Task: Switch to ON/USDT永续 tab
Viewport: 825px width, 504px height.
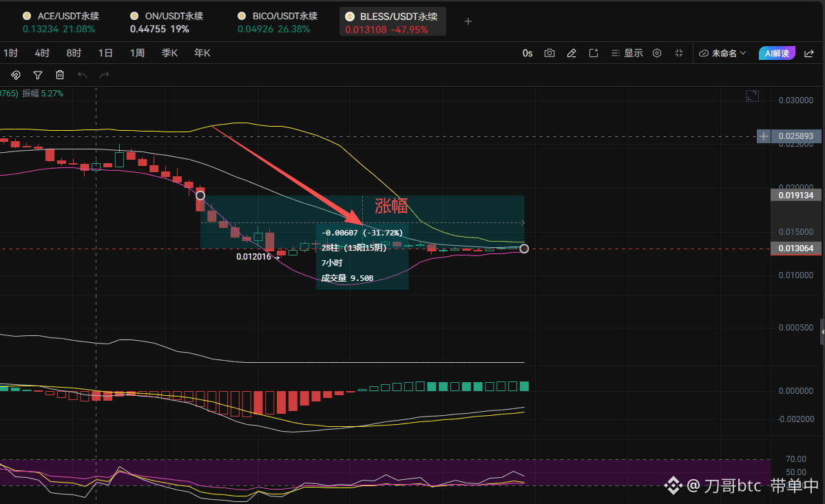Action: (167, 22)
